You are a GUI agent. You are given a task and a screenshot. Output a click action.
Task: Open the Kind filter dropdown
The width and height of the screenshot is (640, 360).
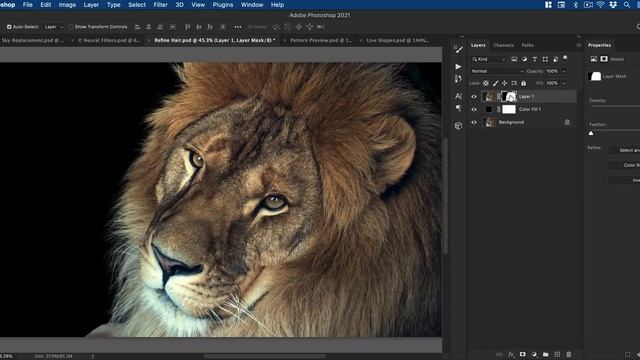(489, 59)
